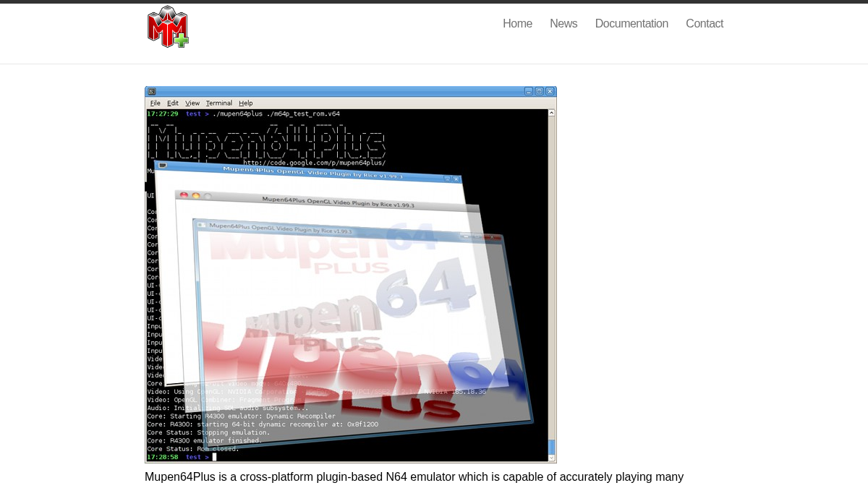868x488 pixels.
Task: Open the Documentation page
Action: coord(631,24)
